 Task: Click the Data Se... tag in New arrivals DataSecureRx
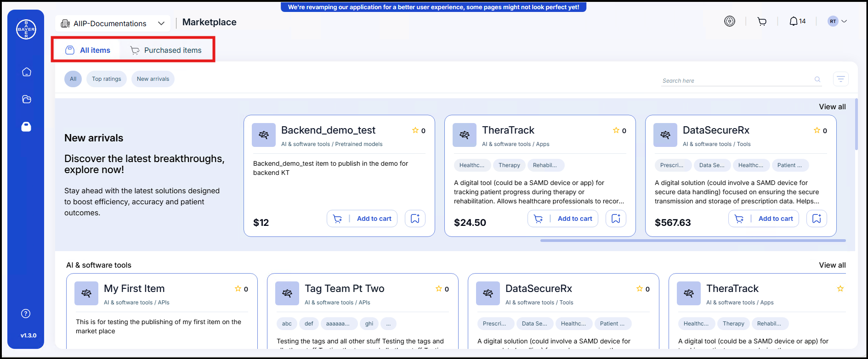[x=712, y=165]
